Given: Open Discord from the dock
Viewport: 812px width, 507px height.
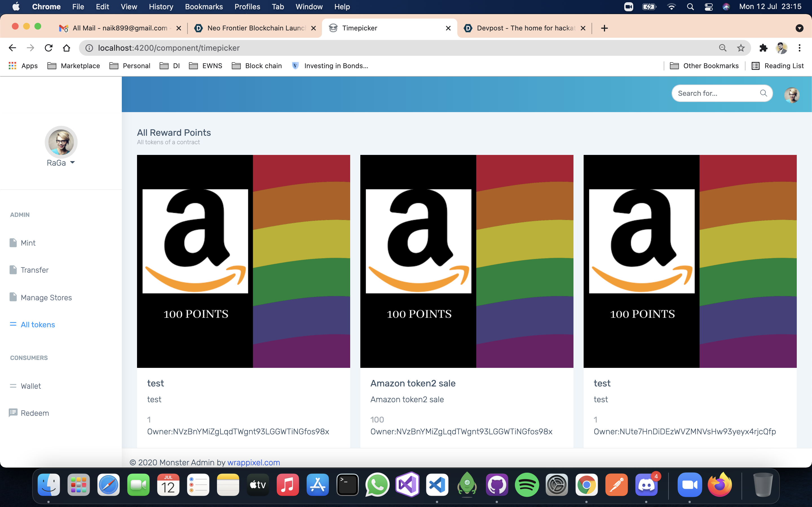Looking at the screenshot, I should click(x=646, y=485).
